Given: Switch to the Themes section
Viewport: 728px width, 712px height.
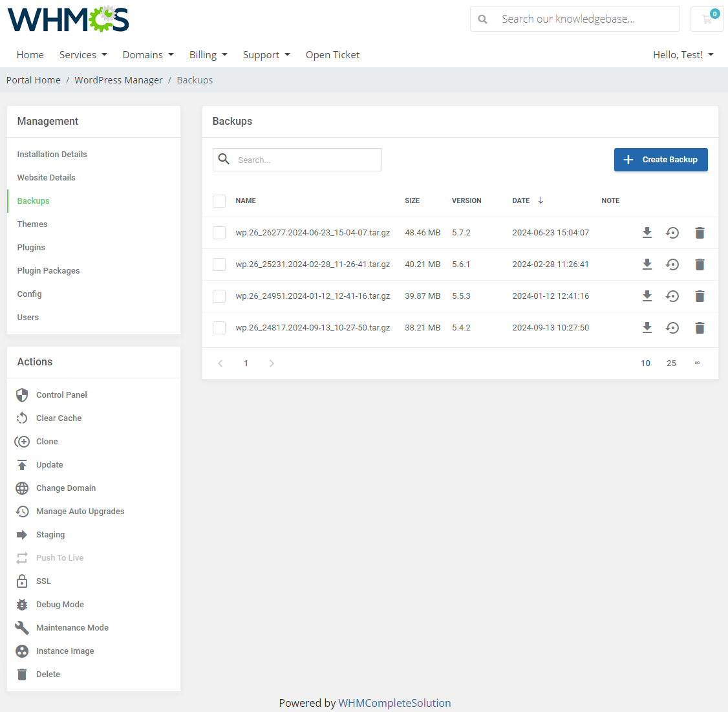Looking at the screenshot, I should 32,224.
